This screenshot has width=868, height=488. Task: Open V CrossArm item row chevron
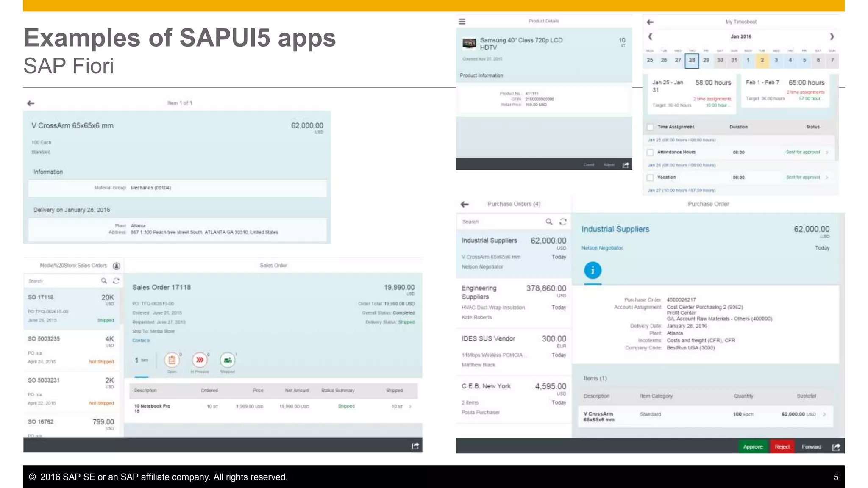(824, 414)
